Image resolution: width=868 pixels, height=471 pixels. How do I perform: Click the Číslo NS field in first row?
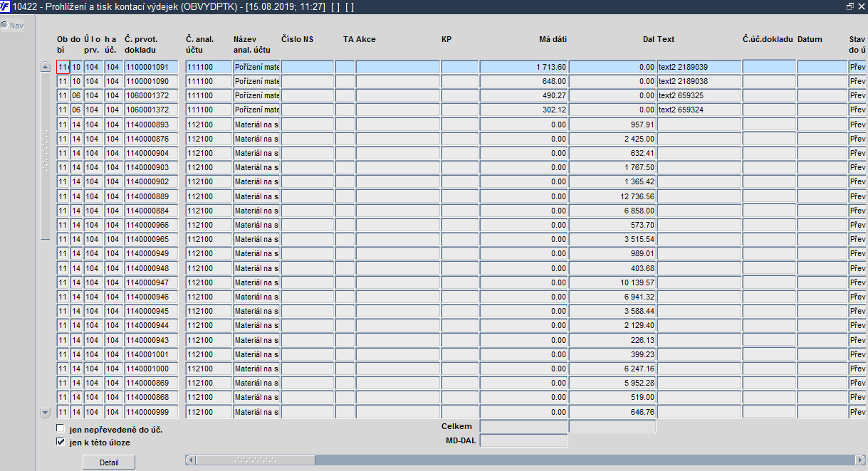308,67
